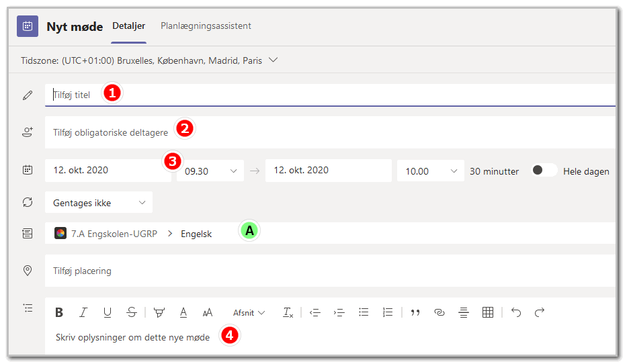This screenshot has width=627, height=364.
Task: Insert a bulleted list
Action: (364, 312)
